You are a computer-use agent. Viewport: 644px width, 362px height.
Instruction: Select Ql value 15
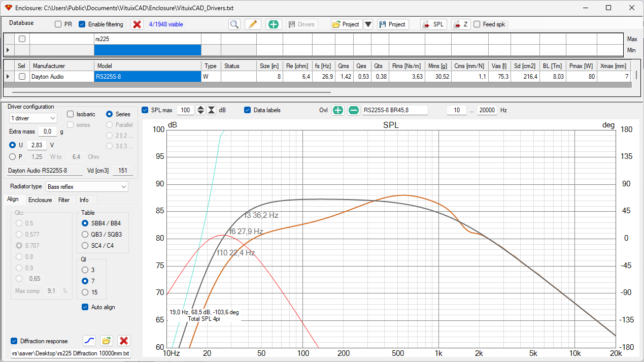(85, 292)
